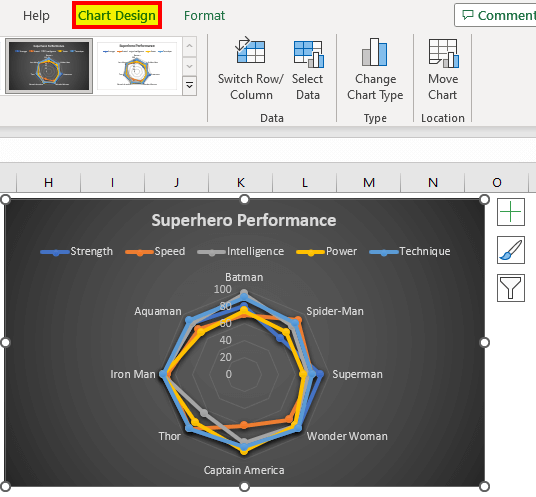Select the white chart style thumbnail
536x497 pixels.
click(x=137, y=66)
